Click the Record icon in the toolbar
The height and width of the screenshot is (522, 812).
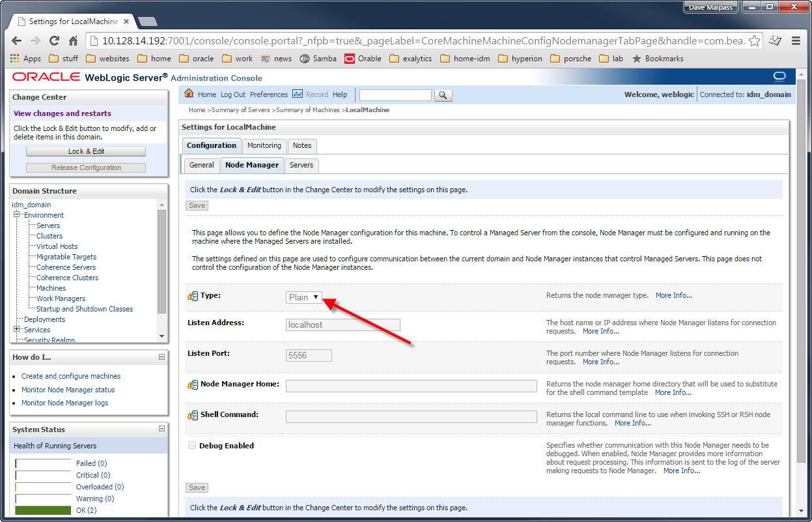point(298,94)
